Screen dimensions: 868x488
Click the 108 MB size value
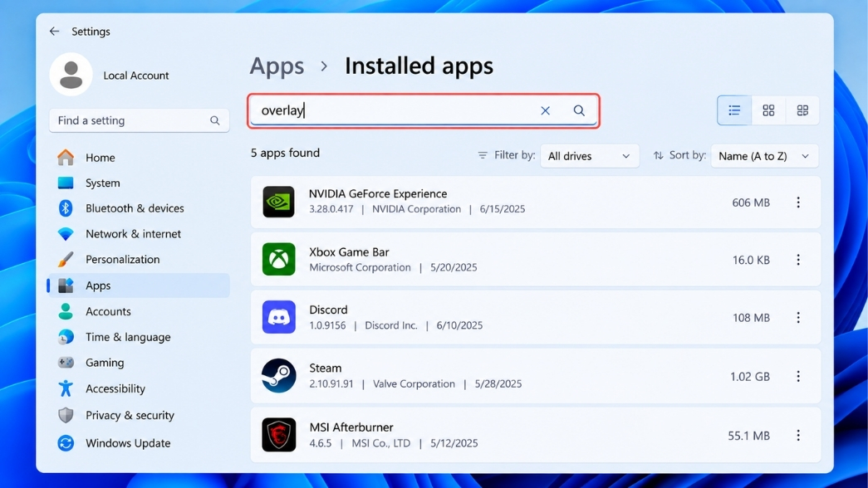tap(751, 318)
